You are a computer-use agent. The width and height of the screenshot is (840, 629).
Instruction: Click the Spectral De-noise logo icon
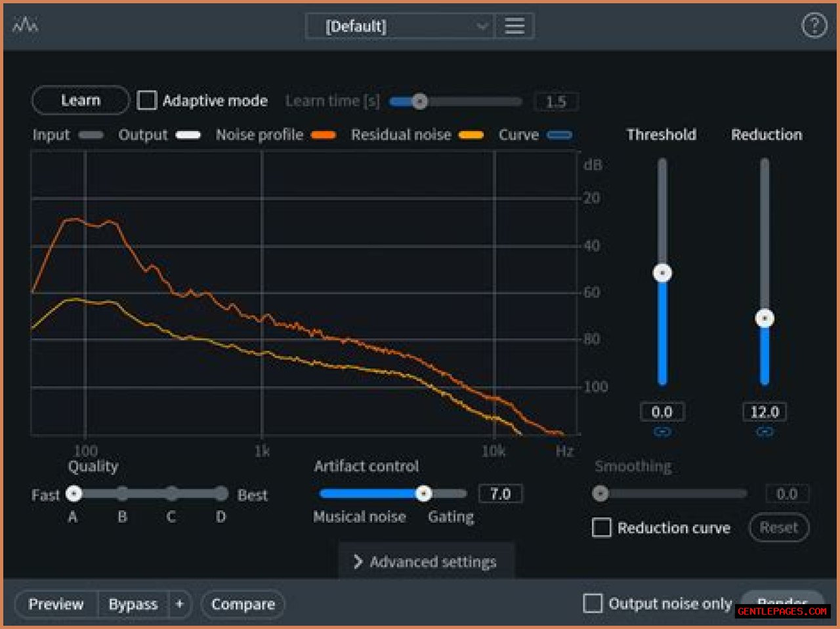25,26
